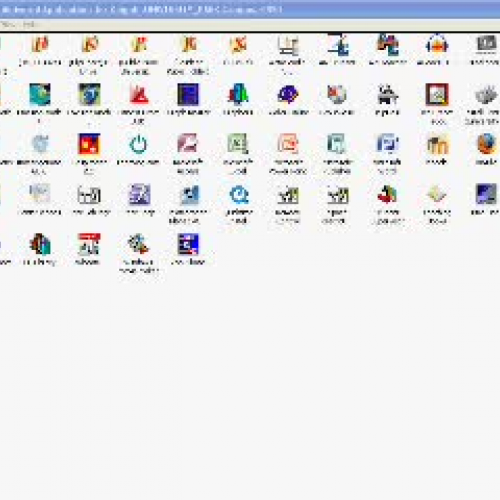Viewport: 500px width, 500px height.
Task: Open the teal globe crescent icon
Action: click(40, 94)
